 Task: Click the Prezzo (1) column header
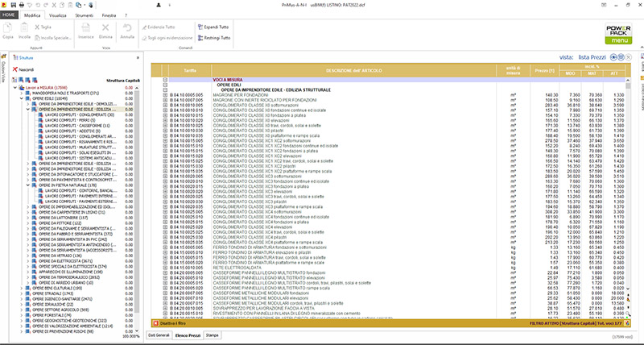click(545, 70)
